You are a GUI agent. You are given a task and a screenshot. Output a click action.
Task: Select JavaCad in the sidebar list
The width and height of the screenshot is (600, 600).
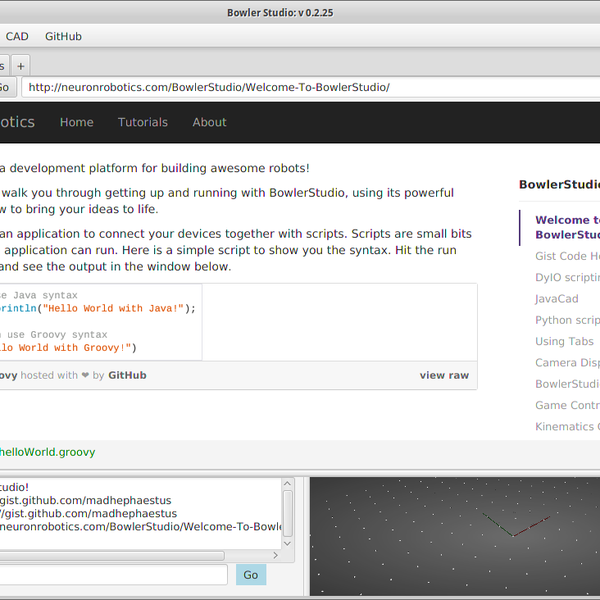[557, 299]
